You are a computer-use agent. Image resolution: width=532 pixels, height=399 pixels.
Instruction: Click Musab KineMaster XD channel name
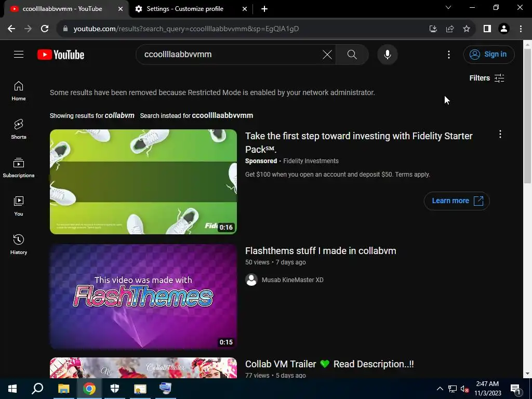tap(292, 280)
